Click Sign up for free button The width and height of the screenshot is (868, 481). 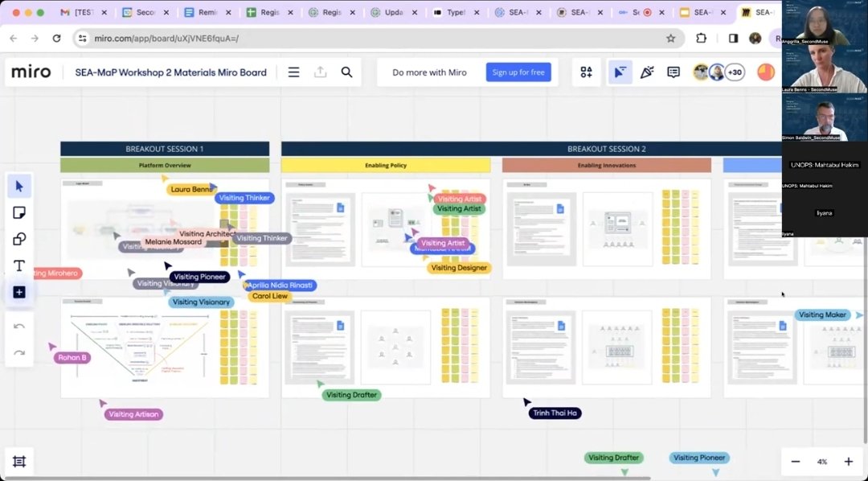tap(518, 72)
